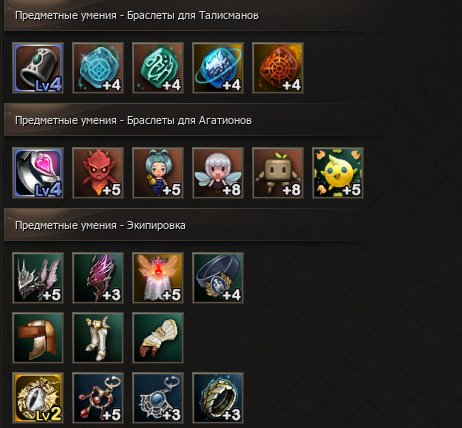Viewport: 462px width, 428px height.
Task: Select the red devil agathion +5
Action: click(98, 173)
